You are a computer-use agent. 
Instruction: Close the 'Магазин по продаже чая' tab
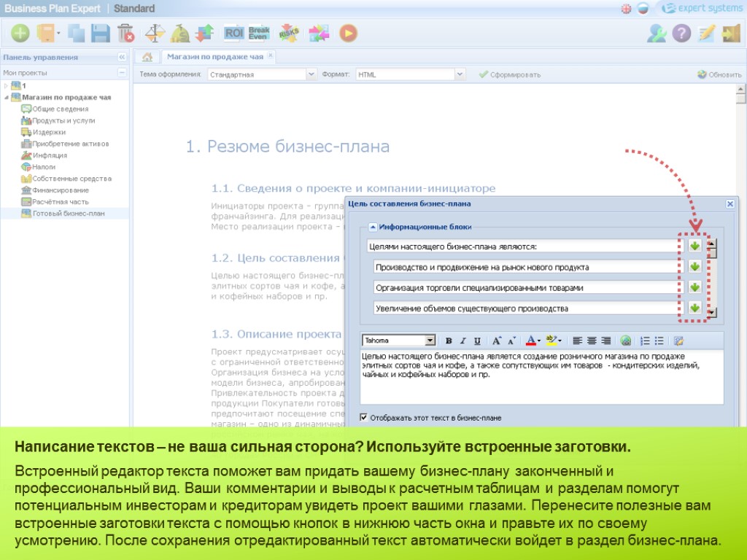point(271,55)
